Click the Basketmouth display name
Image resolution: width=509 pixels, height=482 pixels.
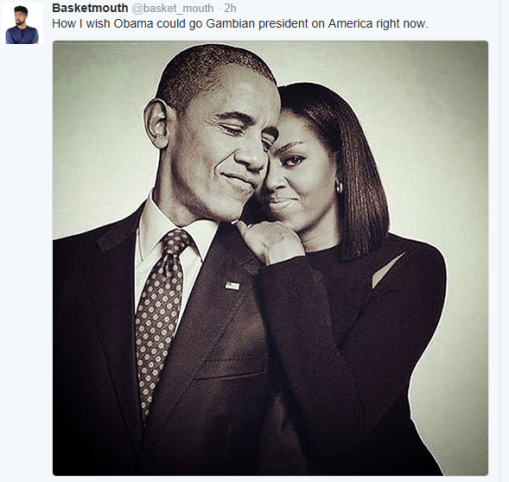(x=90, y=8)
